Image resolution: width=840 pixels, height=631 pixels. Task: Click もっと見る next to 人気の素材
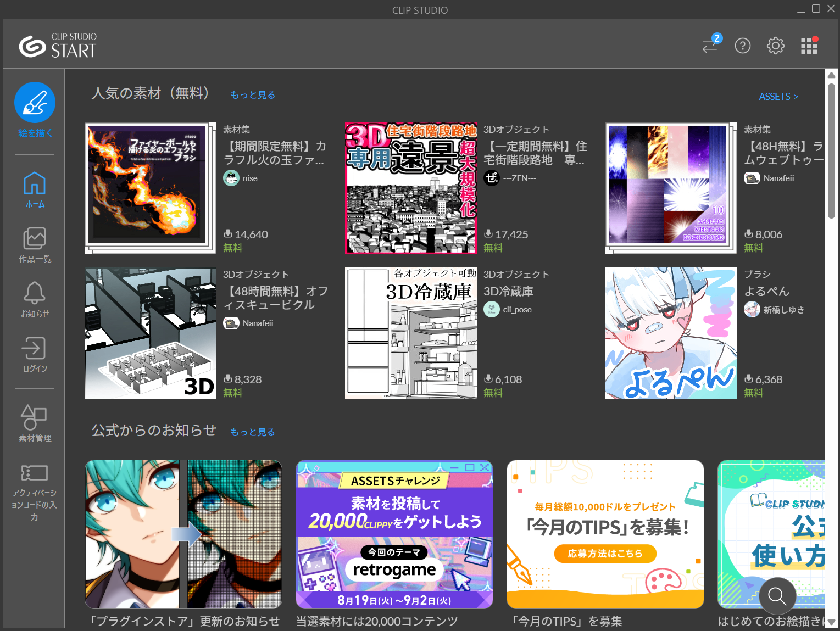[x=253, y=95]
